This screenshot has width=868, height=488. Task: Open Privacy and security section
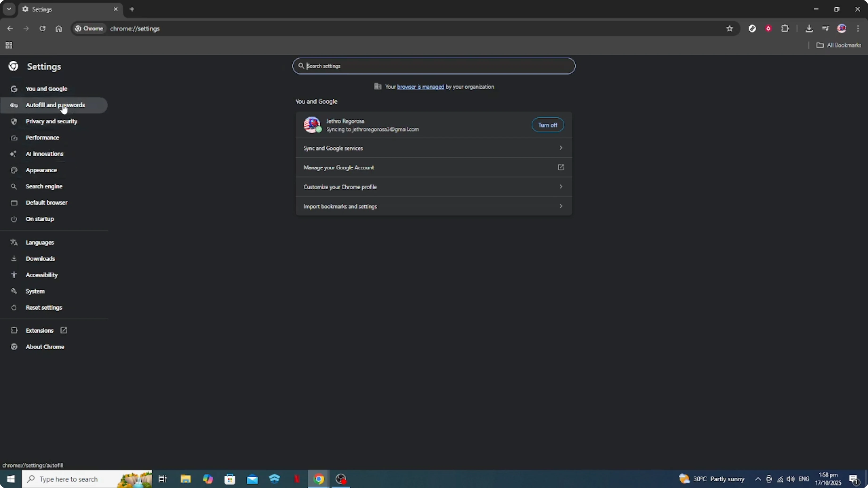click(54, 121)
